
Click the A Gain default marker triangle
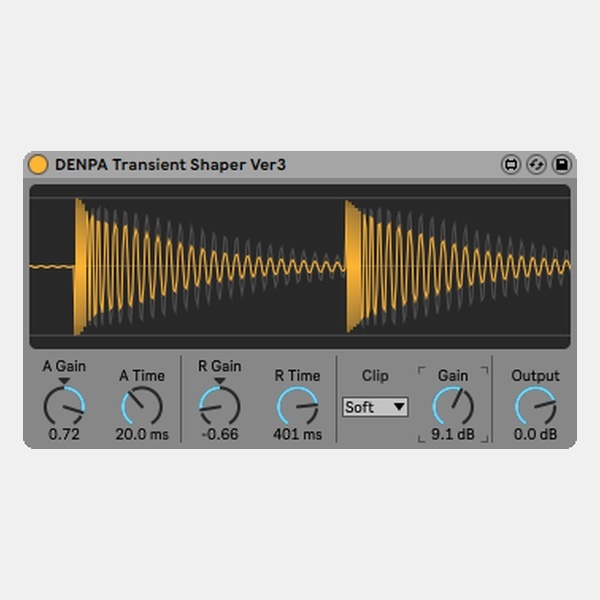point(64,381)
